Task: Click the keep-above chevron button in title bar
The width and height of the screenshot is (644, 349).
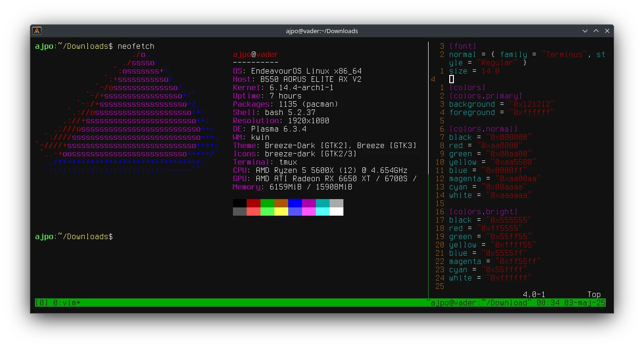Action: [596, 31]
